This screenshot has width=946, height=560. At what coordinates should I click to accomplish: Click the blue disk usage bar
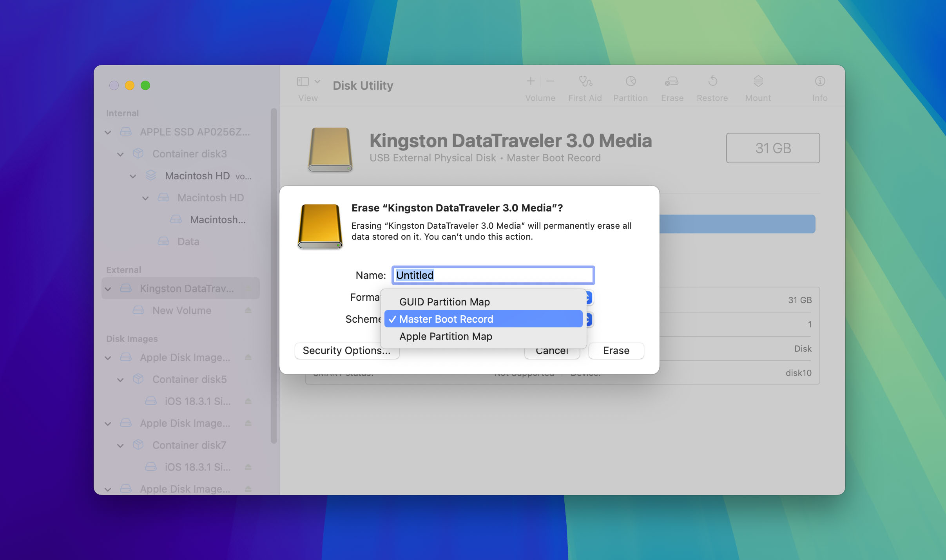click(x=737, y=224)
